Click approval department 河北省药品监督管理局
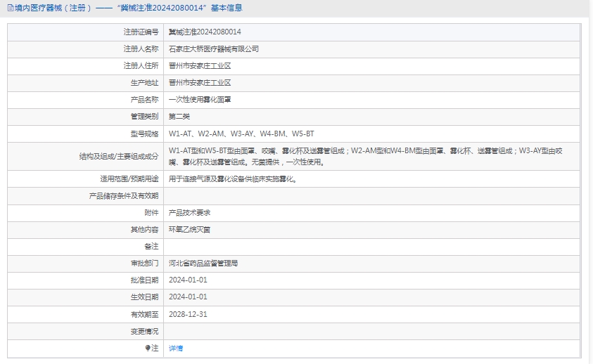The width and height of the screenshot is (593, 364). click(x=203, y=263)
